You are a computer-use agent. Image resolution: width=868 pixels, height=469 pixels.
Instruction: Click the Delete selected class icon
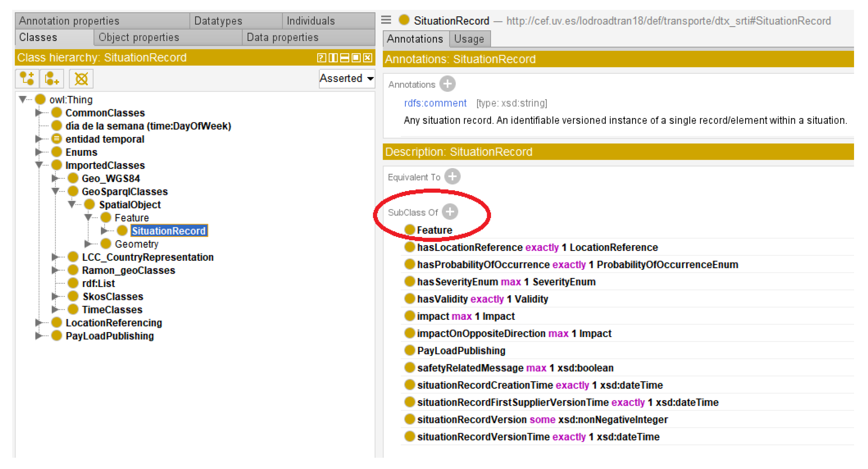click(81, 79)
